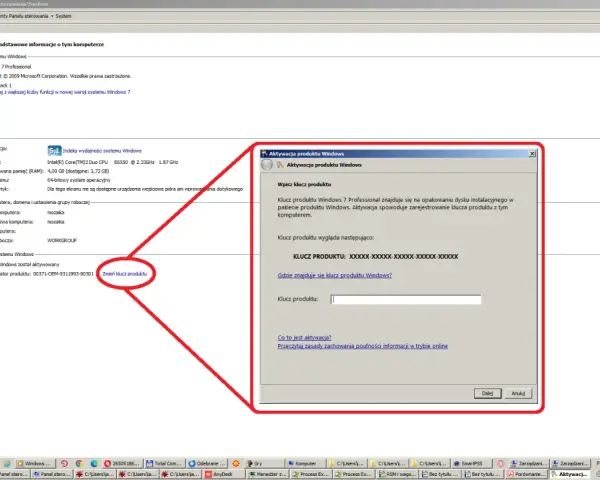Click the active 'Aktywacj...' taskbar button
Image resolution: width=600 pixels, height=480 pixels.
coord(569,475)
